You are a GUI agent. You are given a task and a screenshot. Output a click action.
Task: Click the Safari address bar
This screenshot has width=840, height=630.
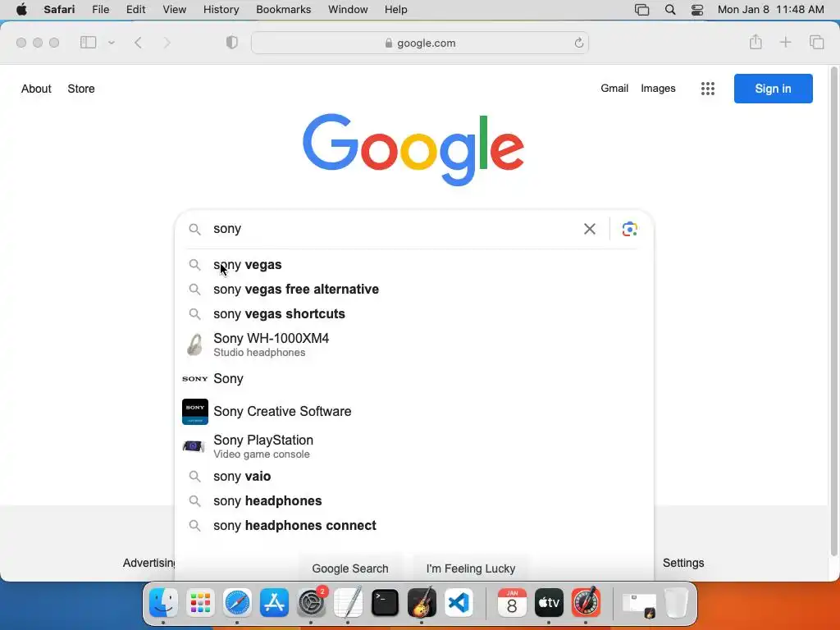(x=419, y=43)
